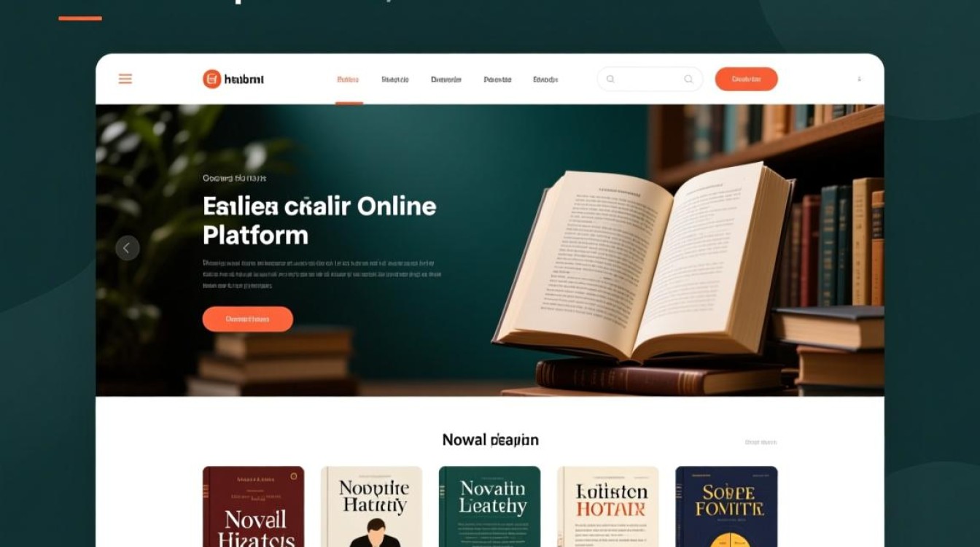Select the active orange-underlined first nav tab
The width and height of the screenshot is (980, 547).
click(348, 79)
